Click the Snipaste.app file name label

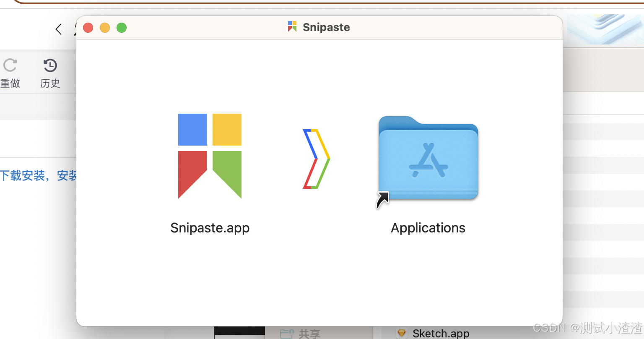click(210, 228)
